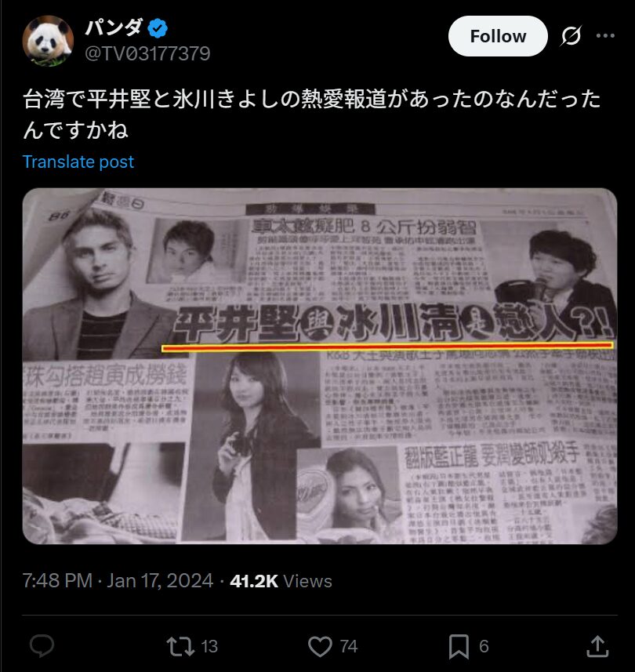Click the reply speech bubble icon
Image resolution: width=635 pixels, height=672 pixels.
pos(42,646)
